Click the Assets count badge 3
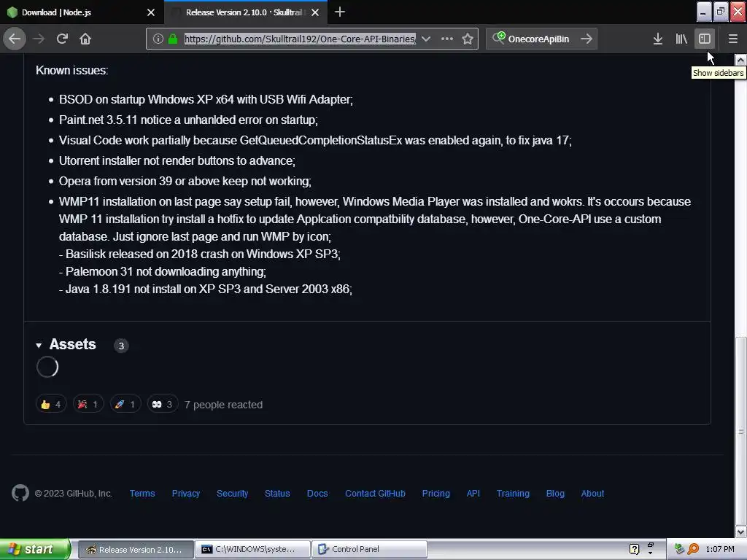This screenshot has width=747, height=560. point(121,346)
